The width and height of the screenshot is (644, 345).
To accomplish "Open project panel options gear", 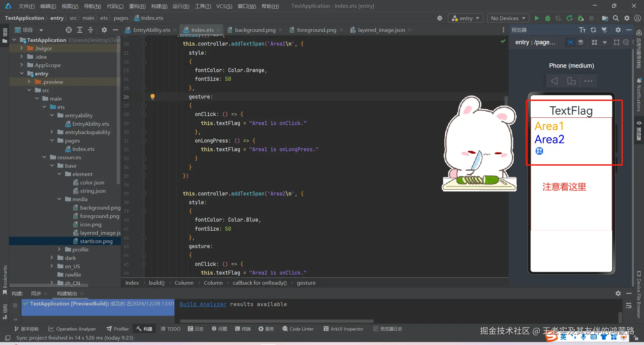I will click(x=104, y=30).
